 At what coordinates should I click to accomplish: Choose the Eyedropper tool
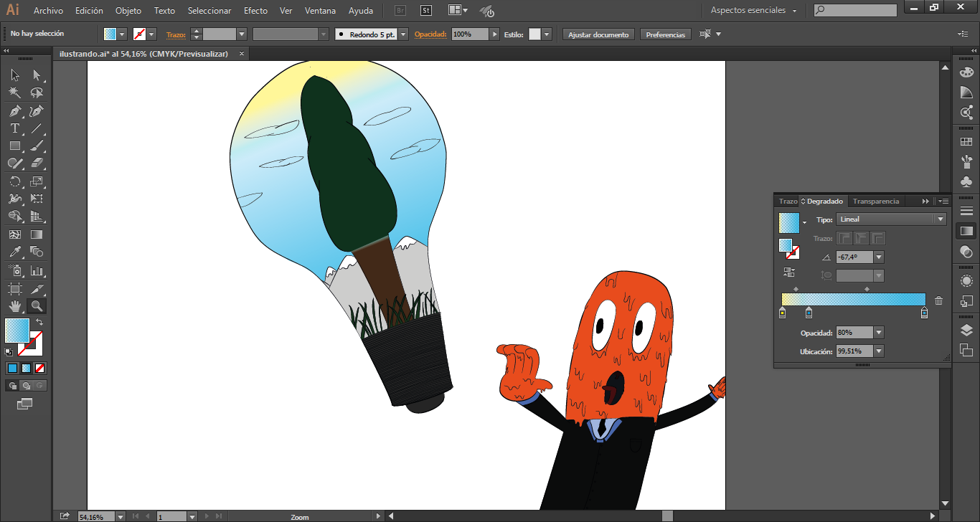pyautogui.click(x=15, y=252)
